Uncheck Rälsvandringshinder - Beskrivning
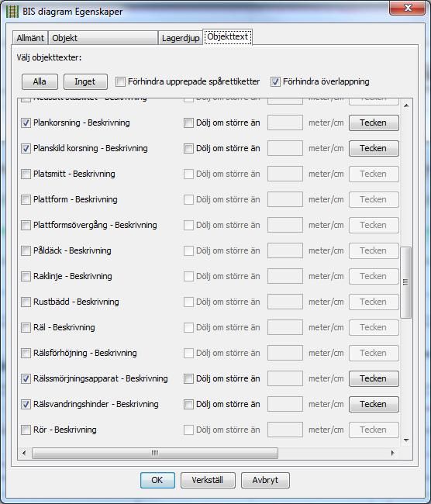This screenshot has width=431, height=504. (x=26, y=404)
